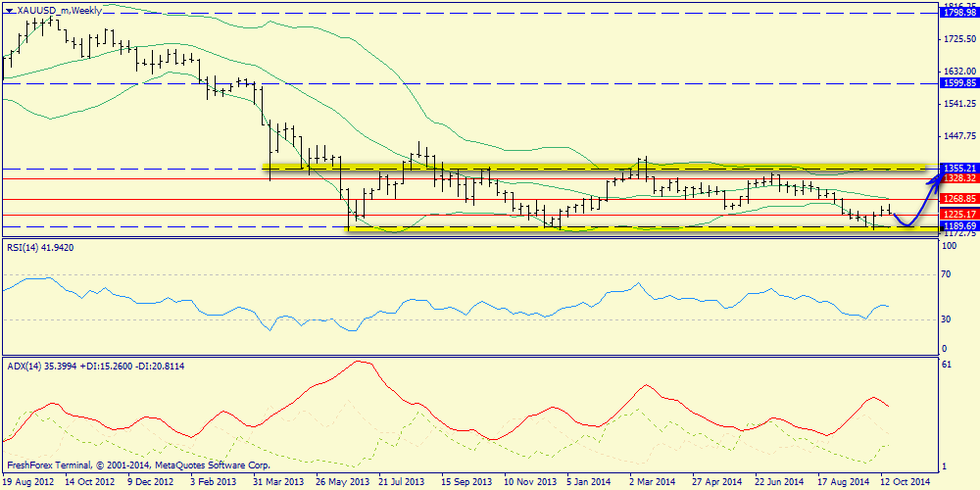Click the 30 level on RSI scale
The width and height of the screenshot is (980, 490).
[947, 319]
